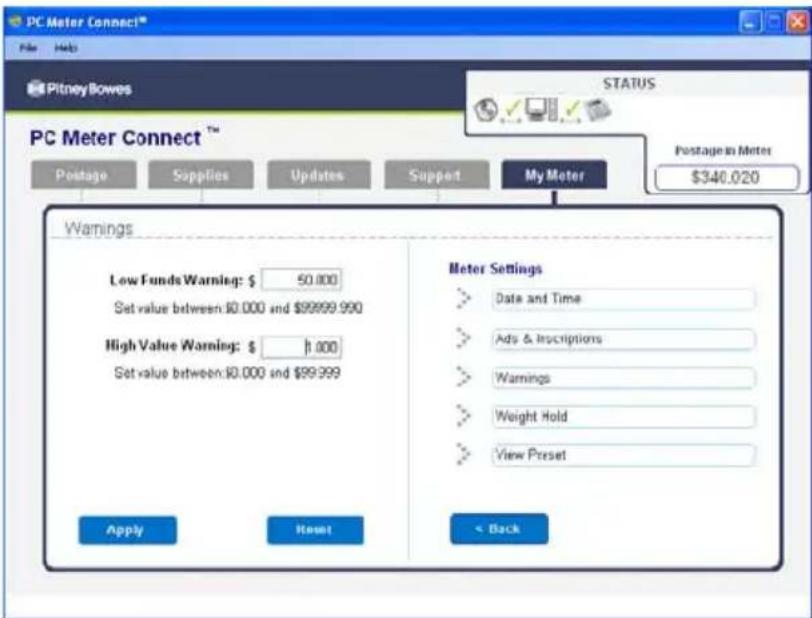Screen dimensions: 812x618
Task: Open Ads & Inscriptions settings
Action: click(x=623, y=339)
